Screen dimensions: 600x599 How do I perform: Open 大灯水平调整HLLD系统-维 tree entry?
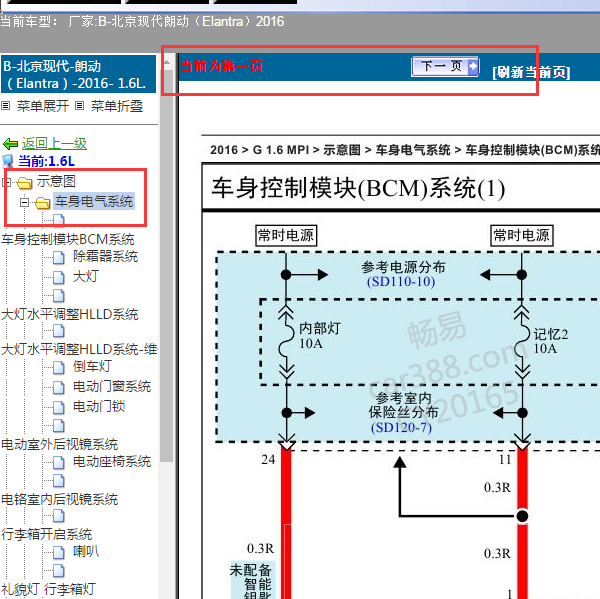point(79,349)
